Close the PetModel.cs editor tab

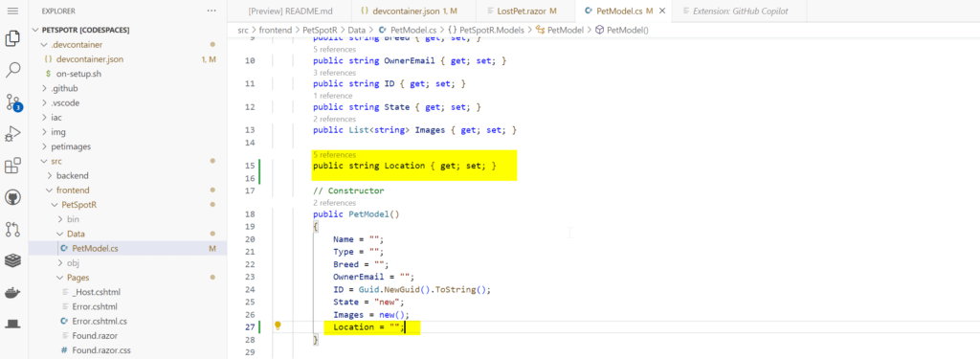662,11
